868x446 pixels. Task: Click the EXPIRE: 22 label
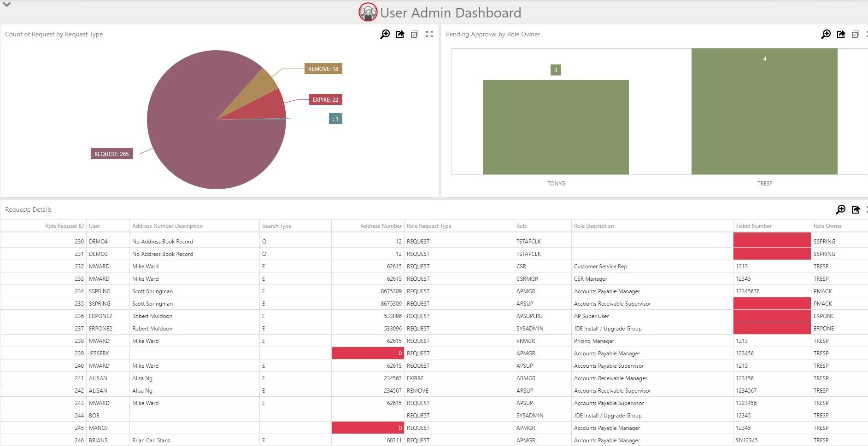click(x=325, y=99)
